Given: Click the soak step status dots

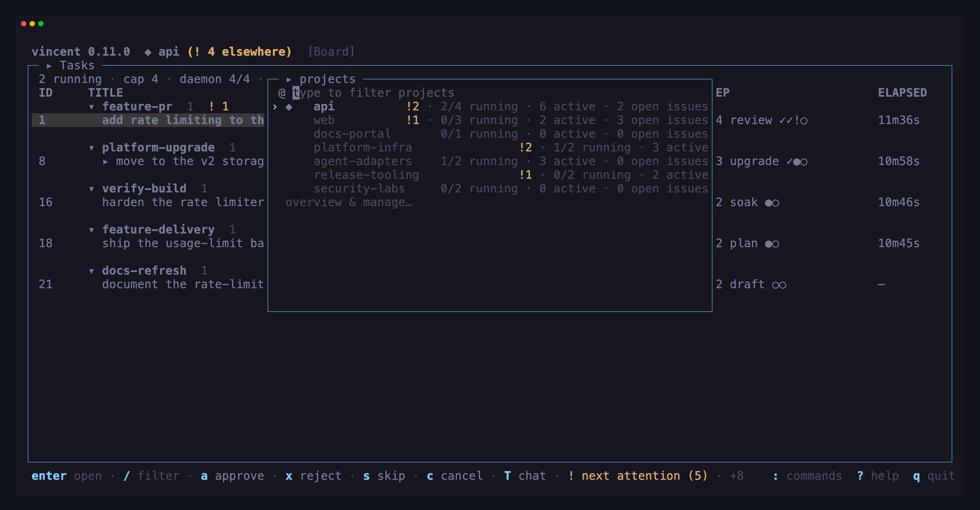Looking at the screenshot, I should (x=772, y=203).
